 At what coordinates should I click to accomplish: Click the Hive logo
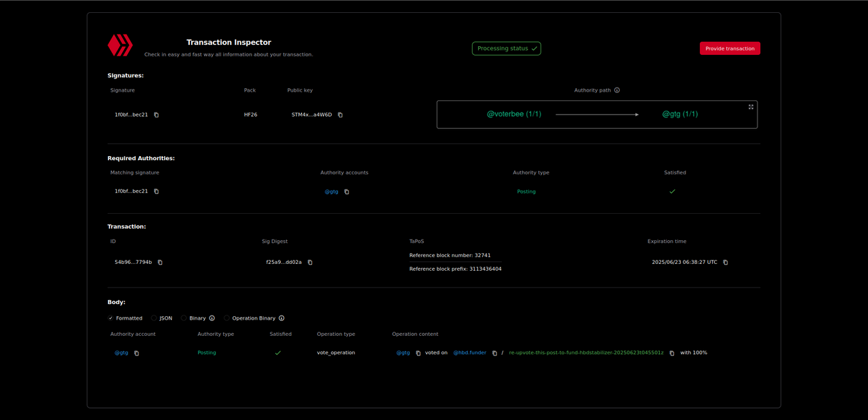click(120, 45)
